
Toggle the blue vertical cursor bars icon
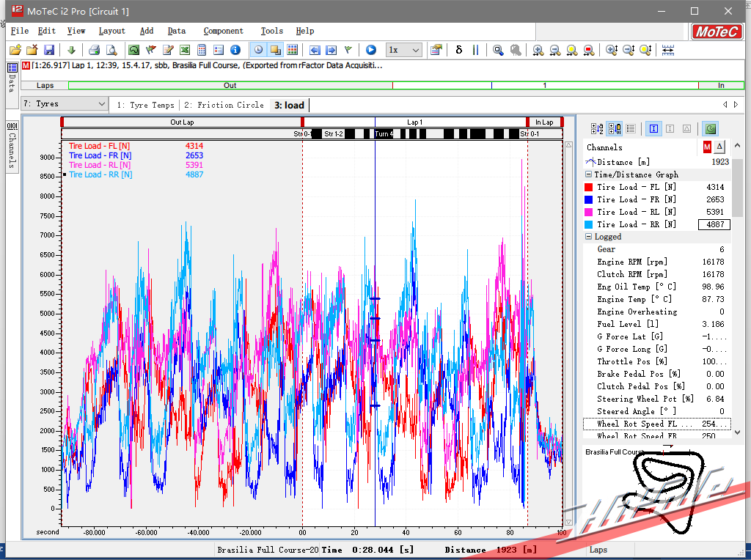[475, 50]
